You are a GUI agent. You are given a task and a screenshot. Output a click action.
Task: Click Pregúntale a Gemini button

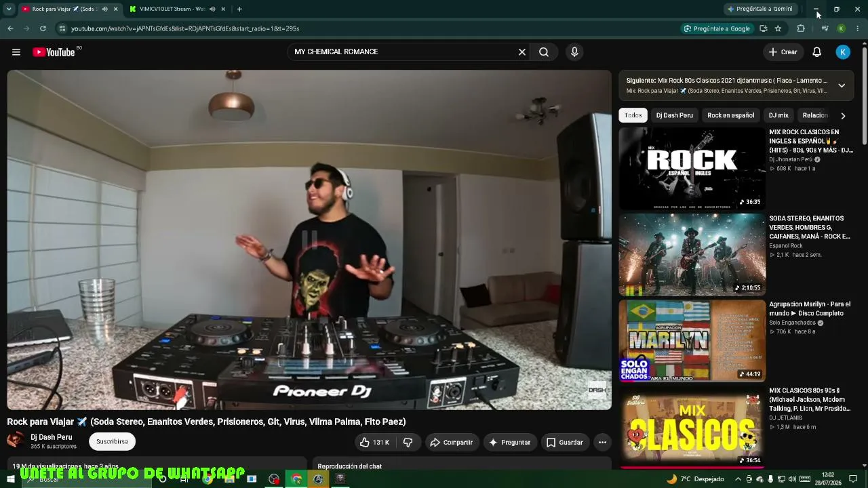point(759,9)
